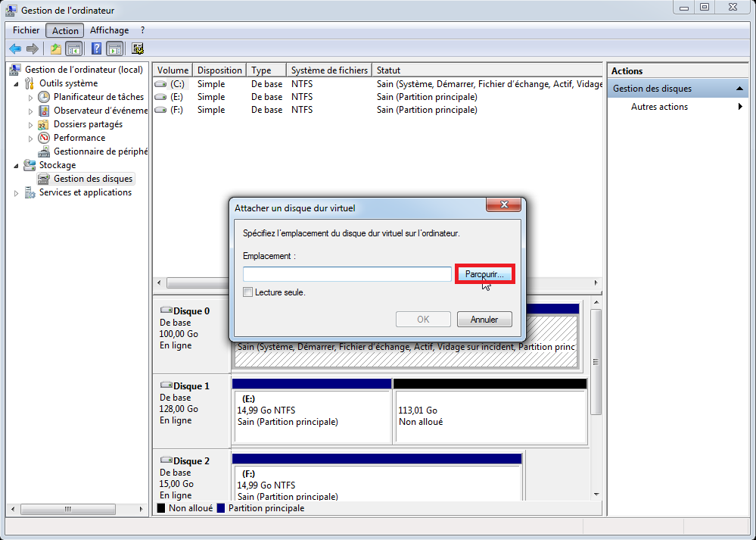Expand the Performance tree node

click(x=31, y=139)
